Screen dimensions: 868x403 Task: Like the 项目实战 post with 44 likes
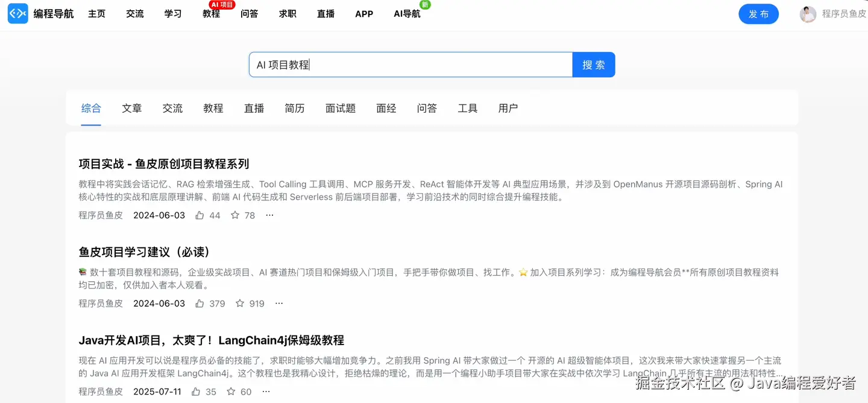click(200, 215)
